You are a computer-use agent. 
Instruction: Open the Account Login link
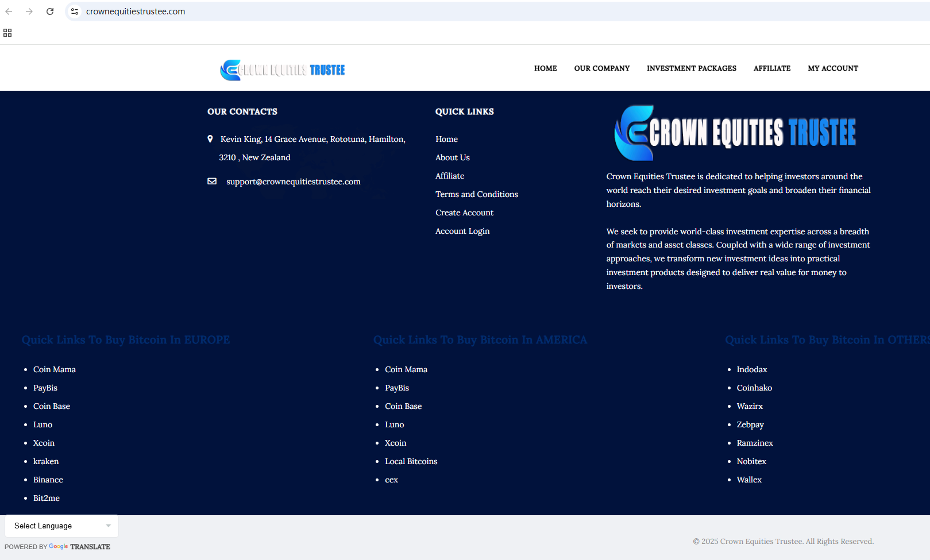click(x=462, y=231)
